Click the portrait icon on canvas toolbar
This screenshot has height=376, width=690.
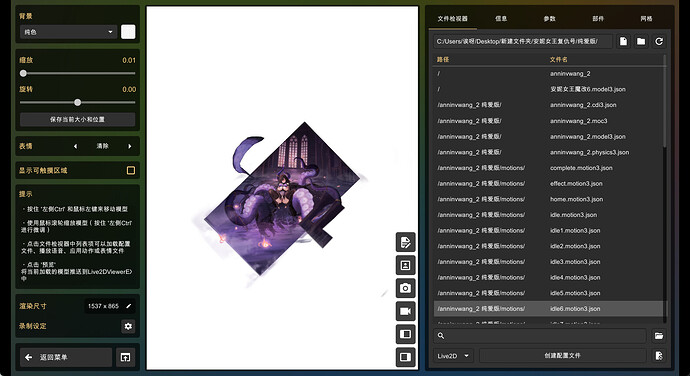405,265
